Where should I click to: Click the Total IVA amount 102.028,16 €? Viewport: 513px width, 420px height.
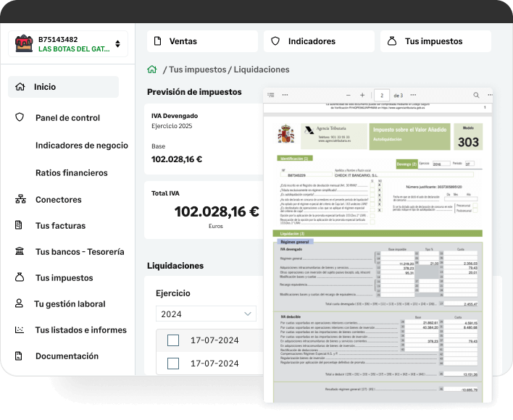pos(217,211)
